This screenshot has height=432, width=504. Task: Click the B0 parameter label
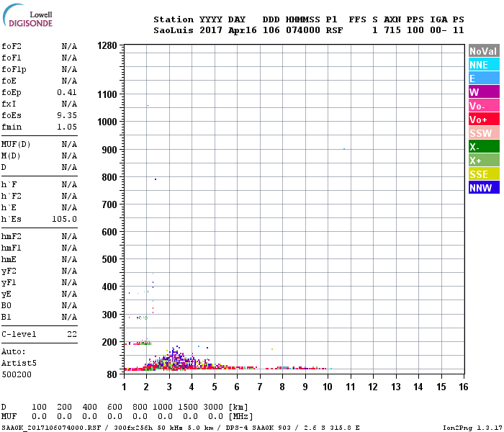click(x=6, y=306)
